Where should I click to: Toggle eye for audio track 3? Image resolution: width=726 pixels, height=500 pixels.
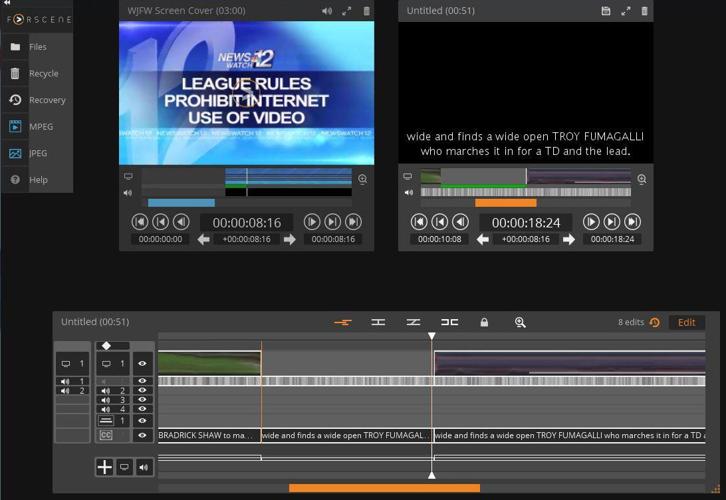coord(142,400)
